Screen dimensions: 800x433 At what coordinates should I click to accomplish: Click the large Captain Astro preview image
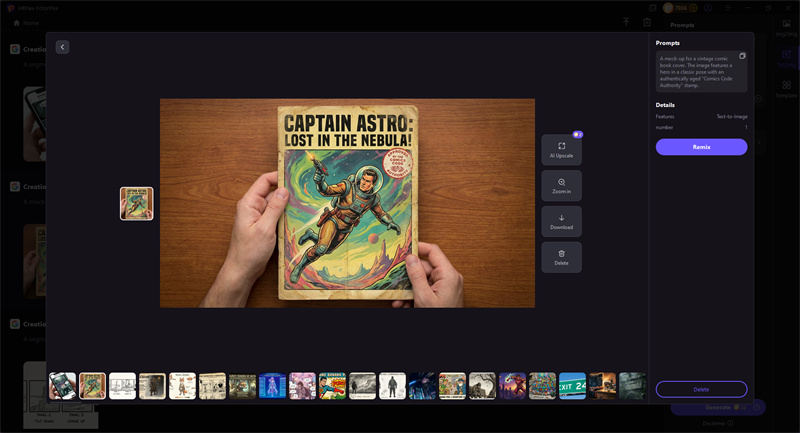[x=347, y=203]
